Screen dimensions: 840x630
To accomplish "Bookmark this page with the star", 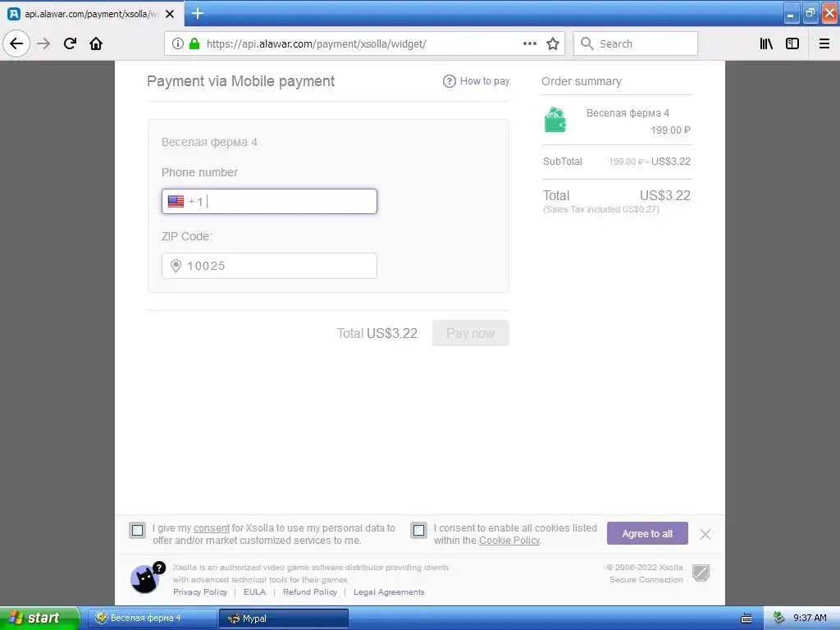I will (x=553, y=43).
